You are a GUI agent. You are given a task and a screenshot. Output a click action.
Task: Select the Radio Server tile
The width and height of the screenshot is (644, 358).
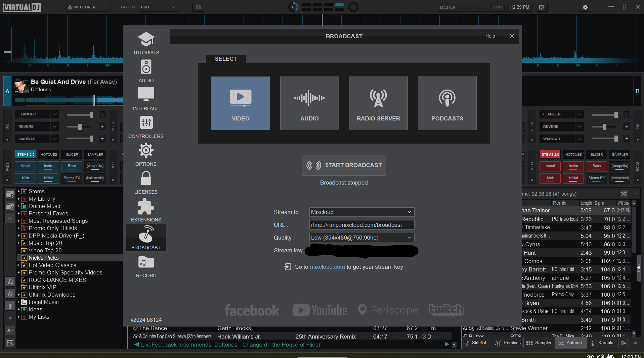click(x=378, y=103)
